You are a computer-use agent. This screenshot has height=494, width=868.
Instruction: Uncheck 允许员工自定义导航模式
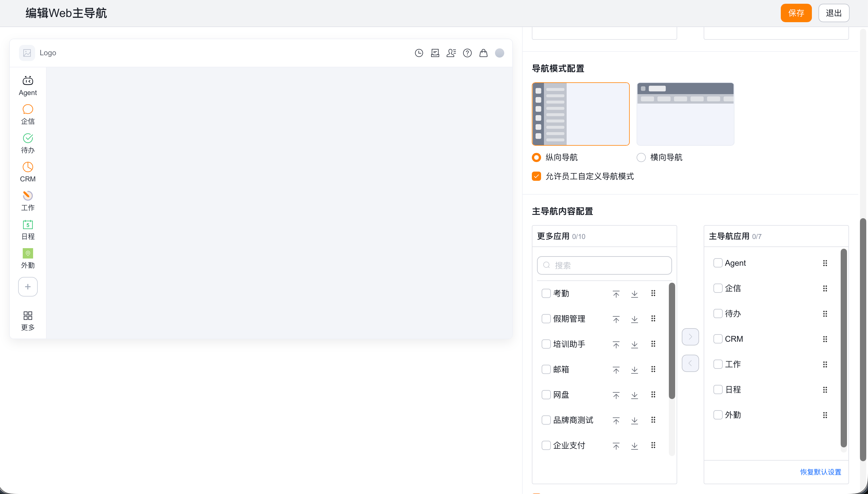pos(536,176)
